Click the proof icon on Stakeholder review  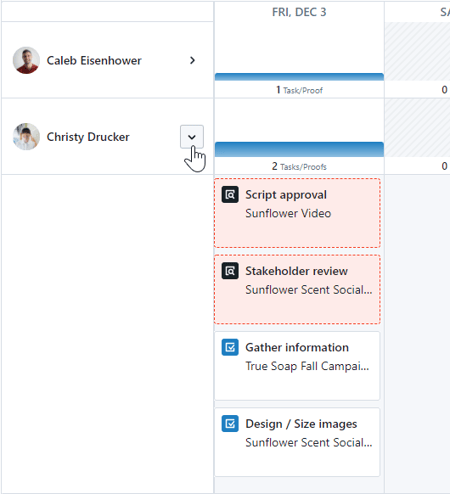click(230, 271)
